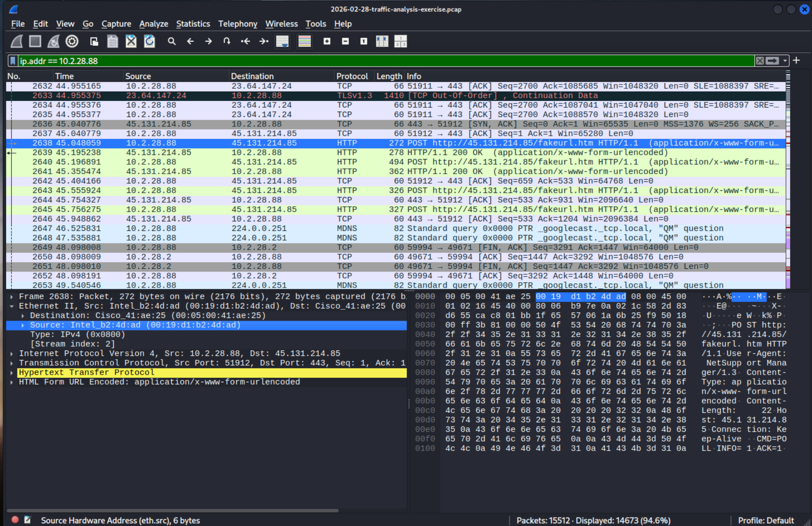Click Profile: Default in status bar

pos(766,520)
